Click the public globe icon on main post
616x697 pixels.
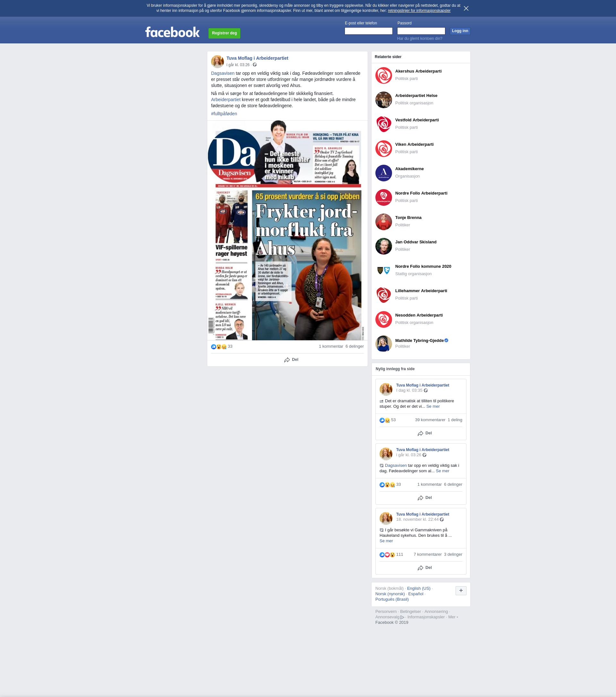254,65
